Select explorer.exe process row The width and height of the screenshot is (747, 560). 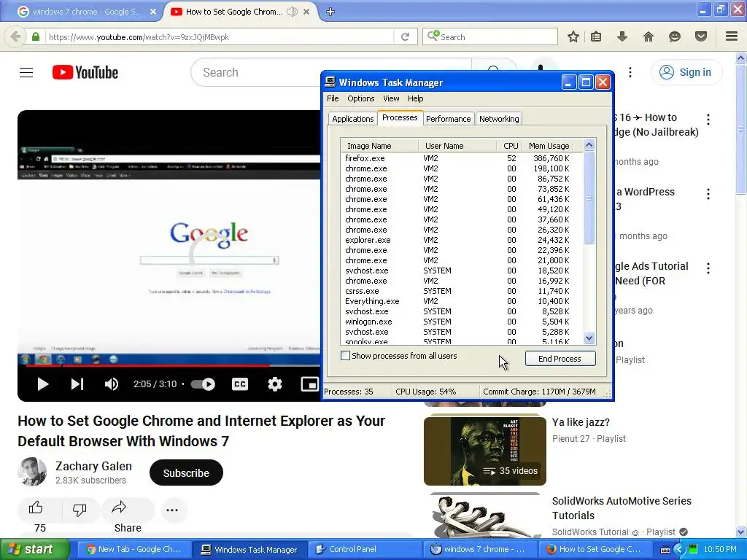tap(461, 240)
